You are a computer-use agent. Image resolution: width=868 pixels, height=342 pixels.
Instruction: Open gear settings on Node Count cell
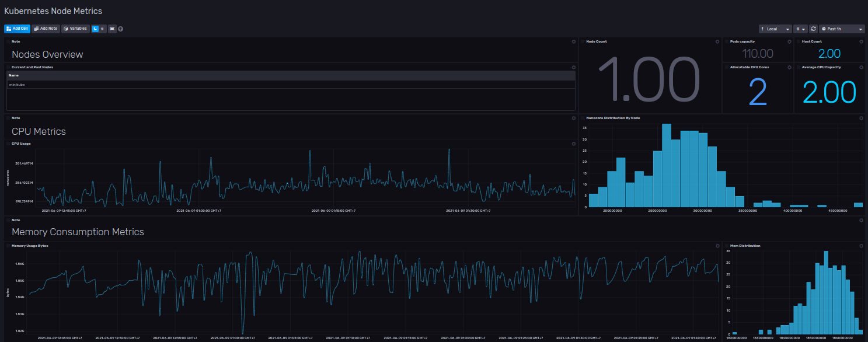[x=717, y=41]
